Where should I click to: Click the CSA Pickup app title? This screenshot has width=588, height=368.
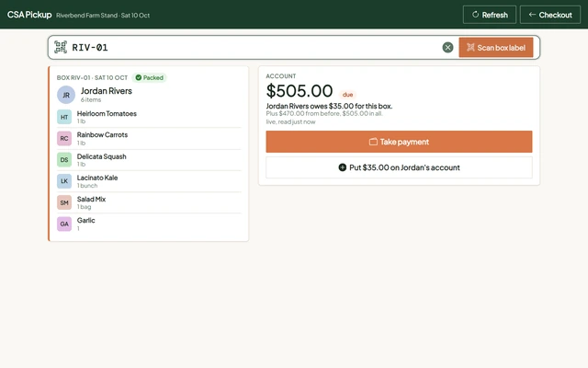[x=29, y=15]
